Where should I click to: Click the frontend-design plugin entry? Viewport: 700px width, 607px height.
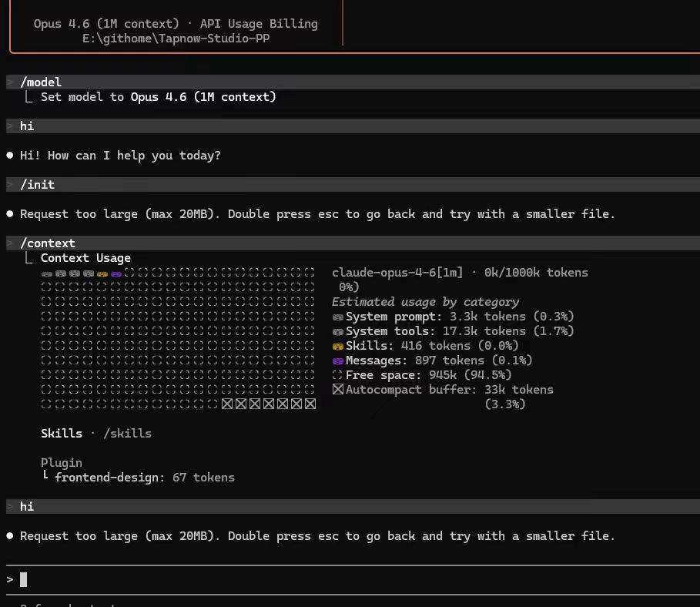tap(144, 478)
